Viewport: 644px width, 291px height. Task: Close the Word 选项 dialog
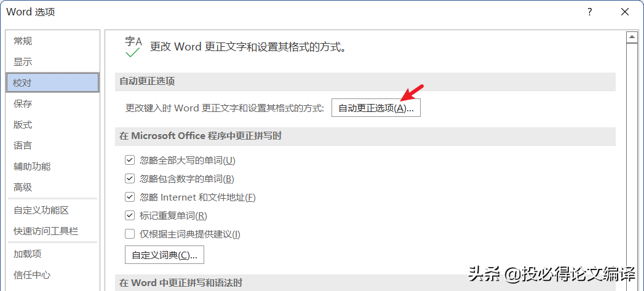pyautogui.click(x=625, y=12)
